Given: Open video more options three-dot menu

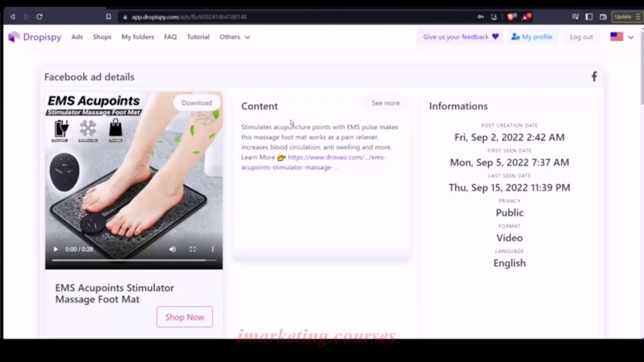Looking at the screenshot, I should pos(213,249).
